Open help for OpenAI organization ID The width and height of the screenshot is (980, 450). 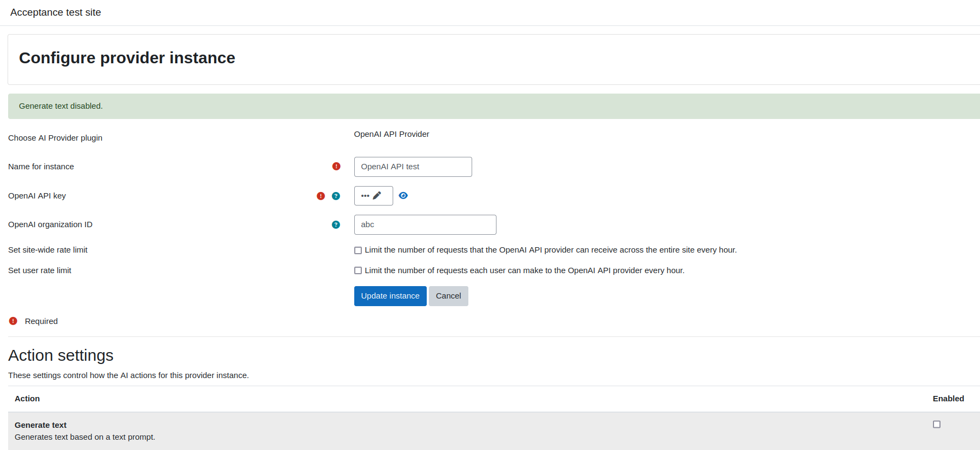coord(336,224)
